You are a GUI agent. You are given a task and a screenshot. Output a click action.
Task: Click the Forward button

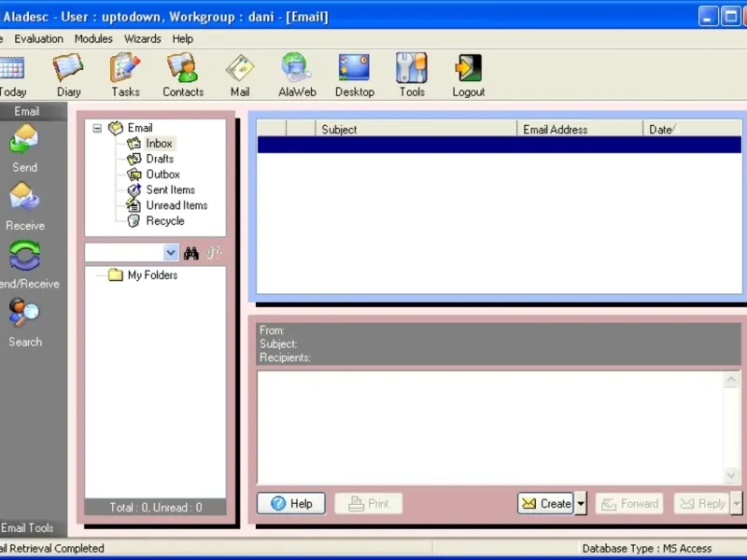point(629,503)
